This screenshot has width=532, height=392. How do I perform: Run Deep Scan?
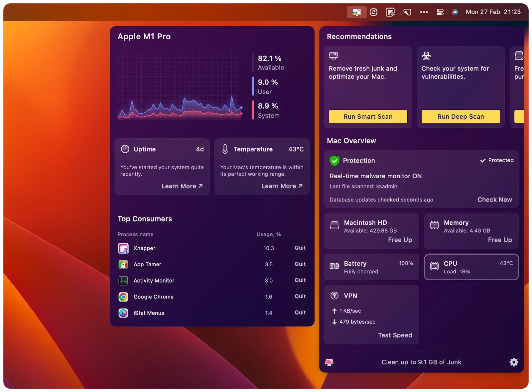tap(461, 117)
